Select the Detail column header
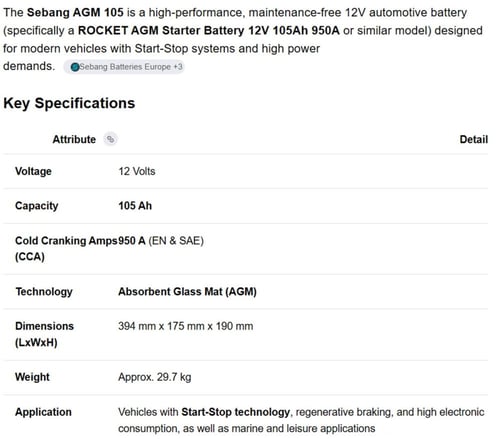Screen dimensions: 500x439 473,139
